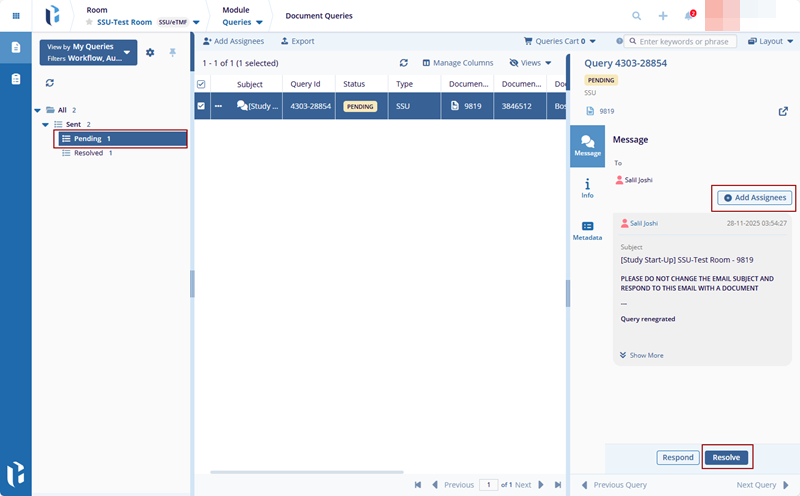
Task: Pin the left filter panel
Action: point(172,52)
